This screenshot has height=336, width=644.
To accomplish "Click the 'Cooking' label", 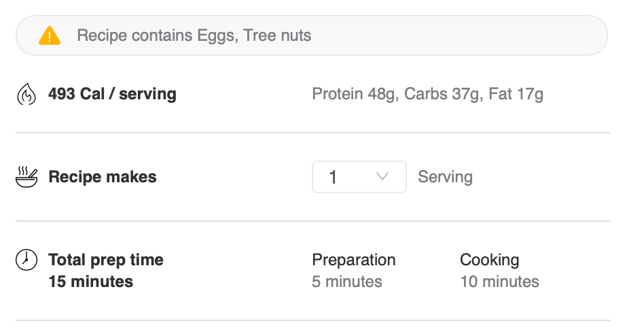I will coord(489,260).
